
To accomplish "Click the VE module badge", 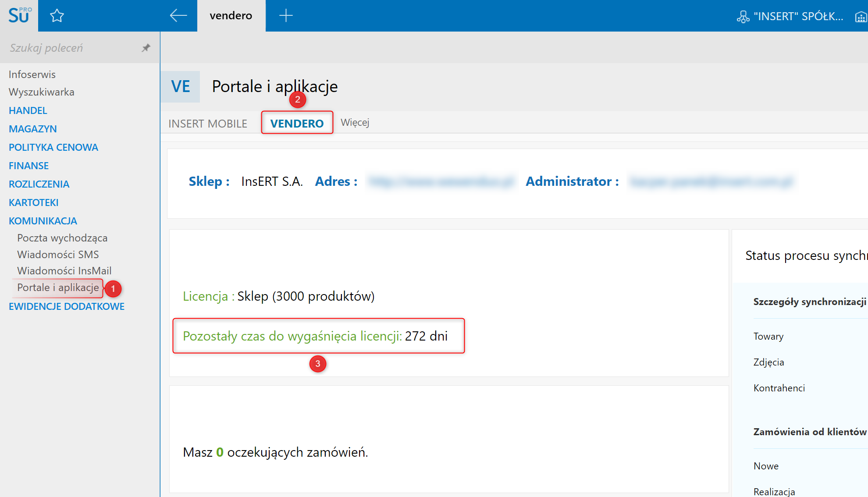I will pyautogui.click(x=181, y=87).
